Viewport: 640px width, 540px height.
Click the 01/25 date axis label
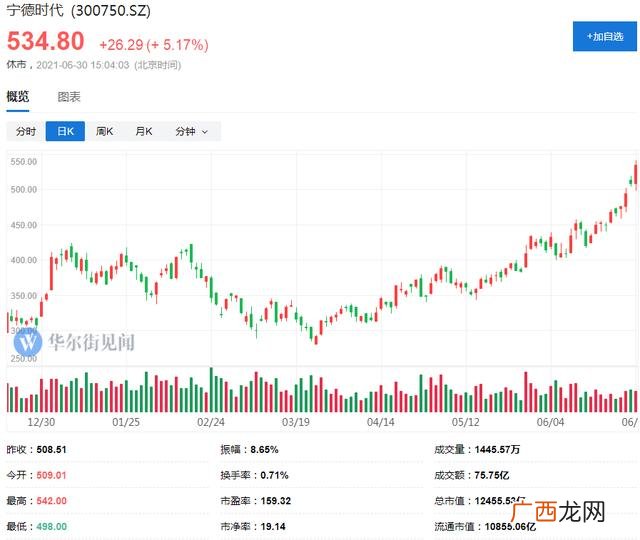pyautogui.click(x=126, y=422)
